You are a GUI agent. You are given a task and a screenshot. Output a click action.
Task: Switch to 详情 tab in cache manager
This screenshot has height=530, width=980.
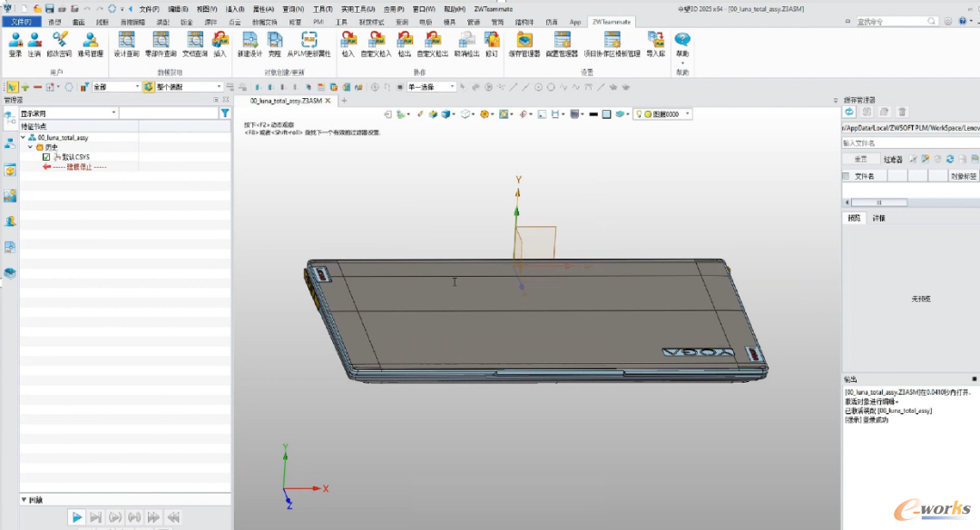[878, 218]
